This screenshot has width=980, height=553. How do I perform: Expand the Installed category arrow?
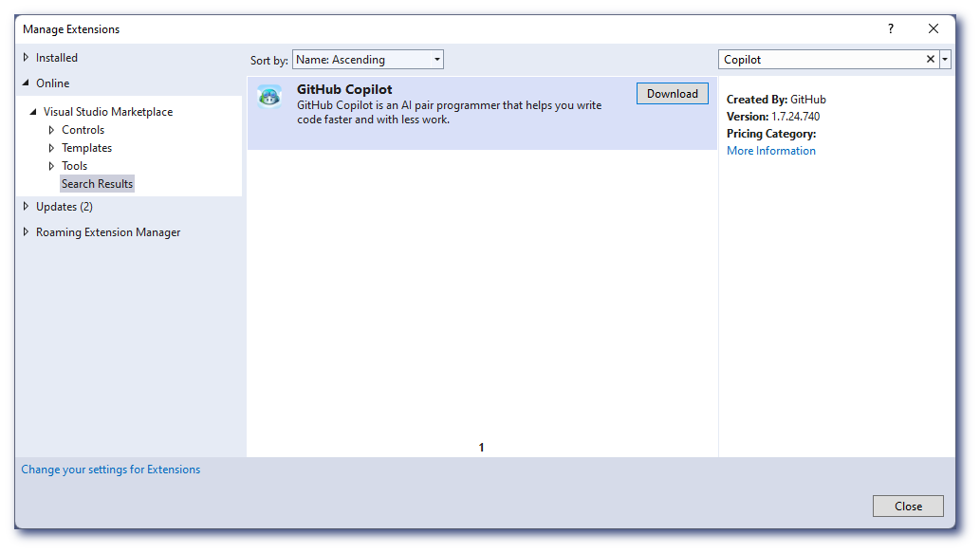click(26, 58)
